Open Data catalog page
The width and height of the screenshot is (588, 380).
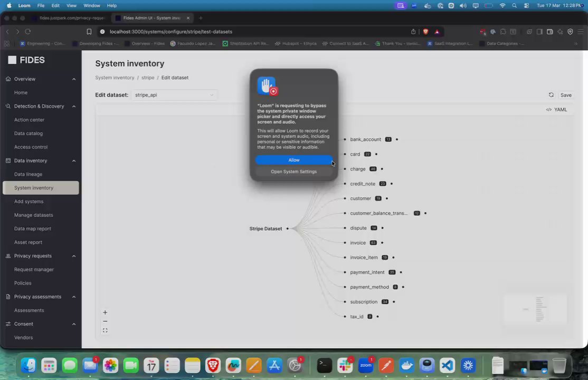(29, 133)
